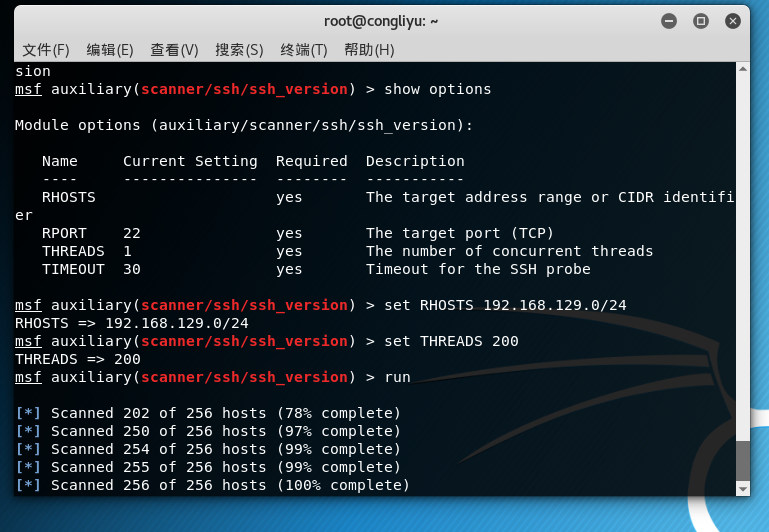Click 'Timeout for the SSH probe' description
This screenshot has height=532, width=769.
click(478, 269)
